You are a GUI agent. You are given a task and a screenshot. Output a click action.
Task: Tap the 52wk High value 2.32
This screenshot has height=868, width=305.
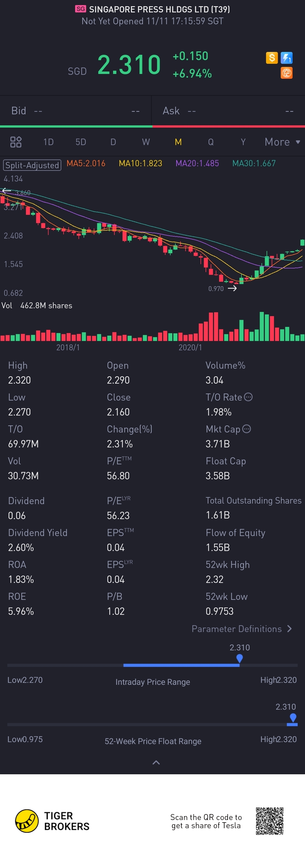pos(214,579)
